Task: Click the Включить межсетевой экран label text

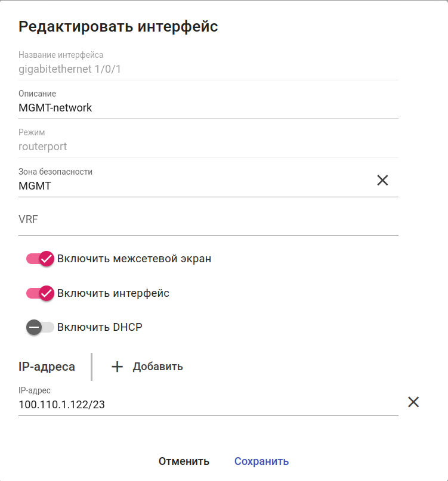Action: click(x=134, y=259)
